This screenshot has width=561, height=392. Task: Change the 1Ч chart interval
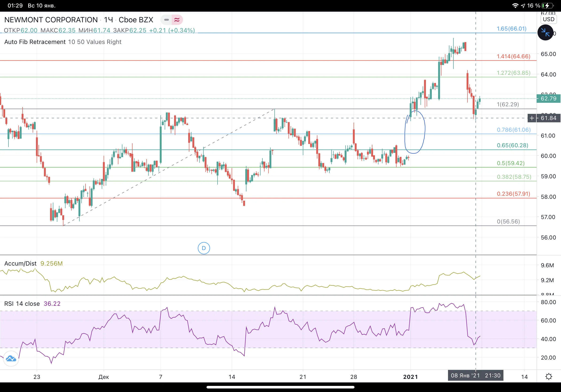(109, 20)
